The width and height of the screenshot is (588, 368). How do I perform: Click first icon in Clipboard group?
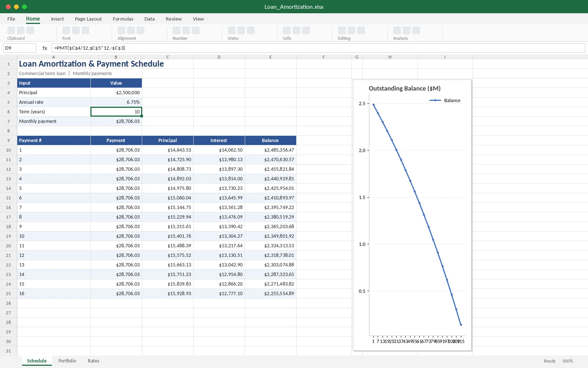pos(11,31)
